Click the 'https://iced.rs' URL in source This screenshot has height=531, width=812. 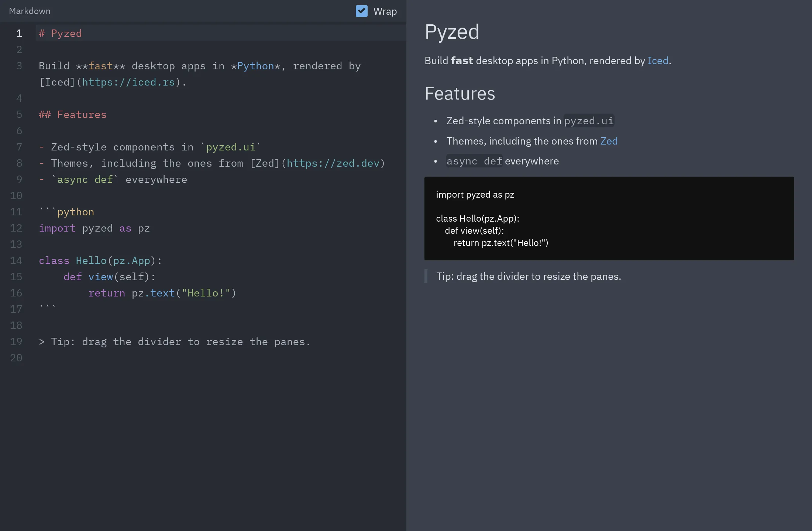pyautogui.click(x=128, y=82)
